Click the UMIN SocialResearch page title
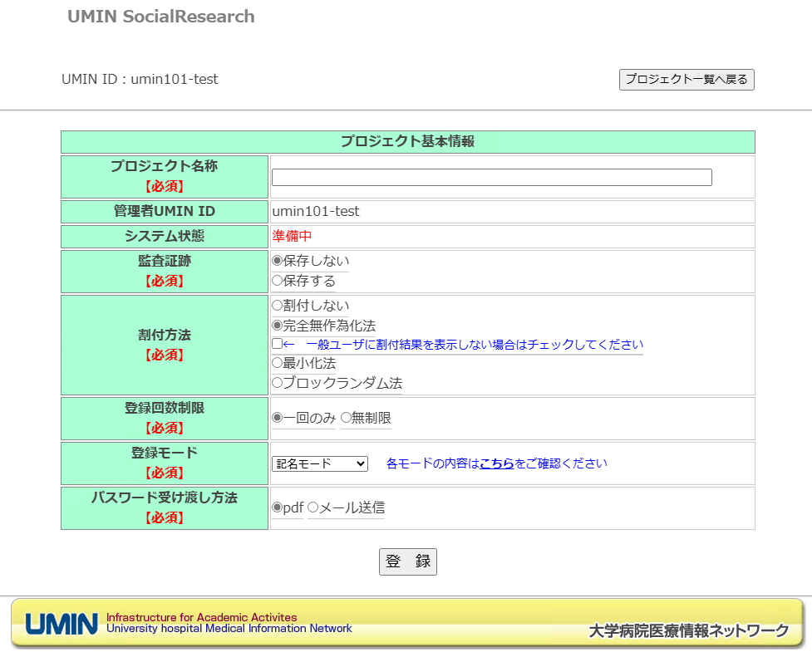Screen dimensions: 812x652 161,17
